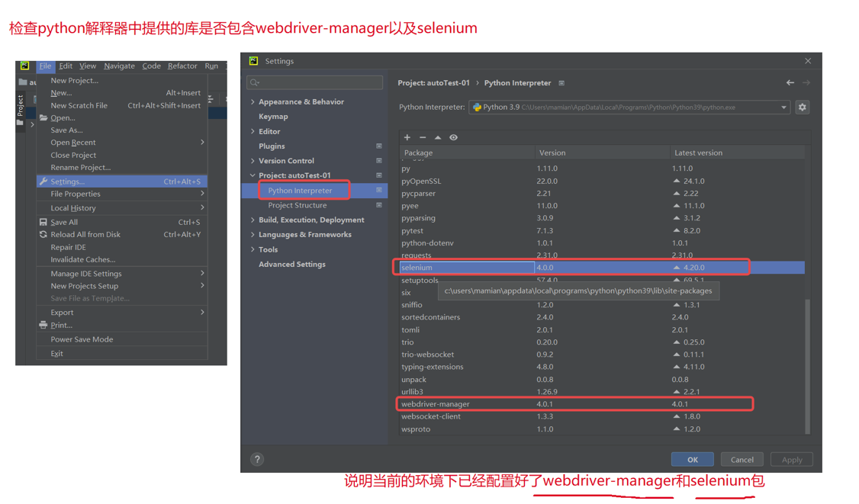Select Settings... in the File menu
The image size is (859, 504).
pos(121,181)
